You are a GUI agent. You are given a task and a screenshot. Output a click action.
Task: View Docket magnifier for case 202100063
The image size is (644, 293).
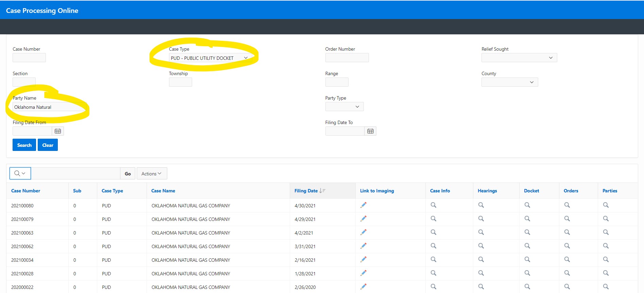[527, 232]
